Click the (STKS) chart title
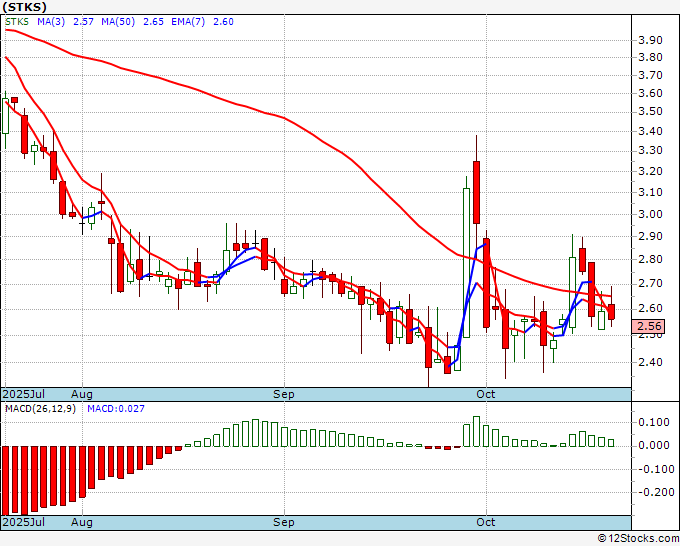680x546 pixels. tap(24, 7)
